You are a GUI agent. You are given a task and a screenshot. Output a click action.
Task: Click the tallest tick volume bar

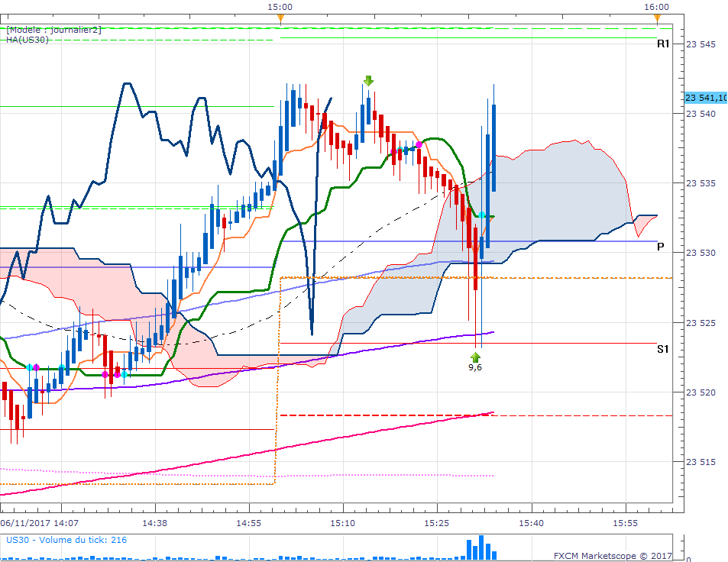[481, 547]
